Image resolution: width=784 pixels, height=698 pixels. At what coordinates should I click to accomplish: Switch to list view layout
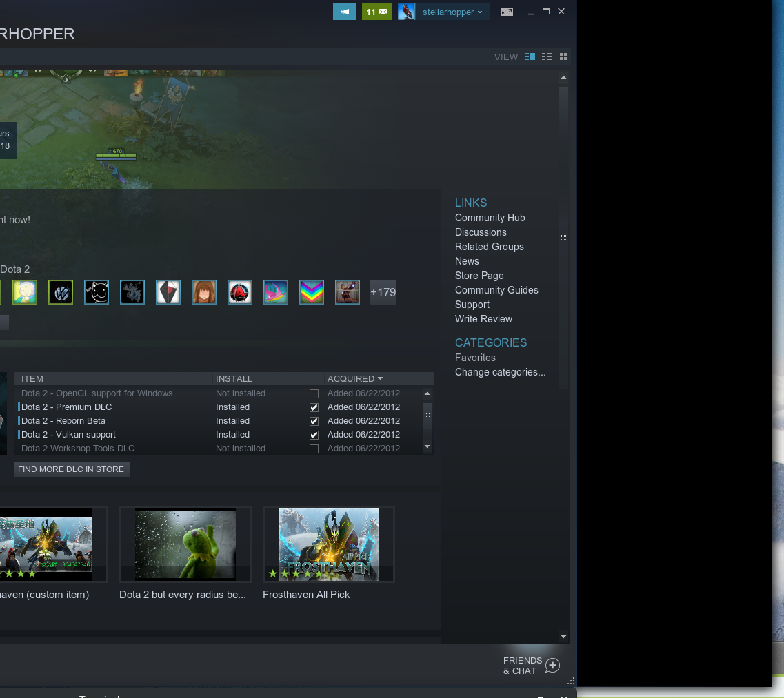click(547, 57)
